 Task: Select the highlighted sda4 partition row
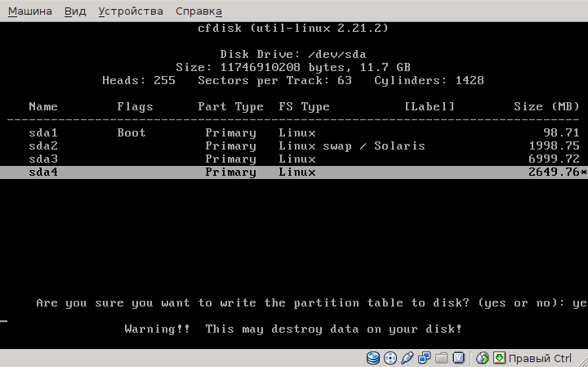click(x=294, y=172)
